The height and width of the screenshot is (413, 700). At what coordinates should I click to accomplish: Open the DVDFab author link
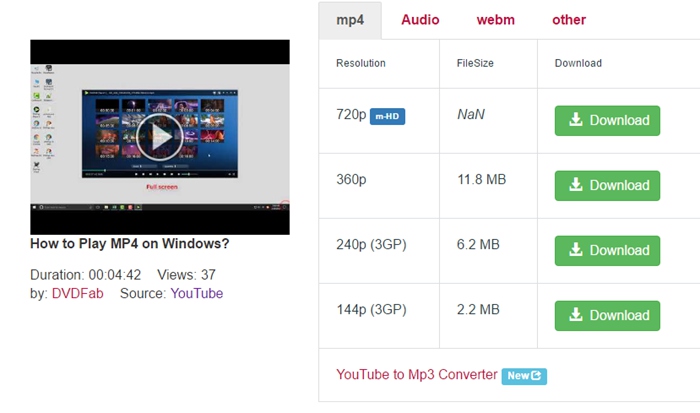point(78,293)
